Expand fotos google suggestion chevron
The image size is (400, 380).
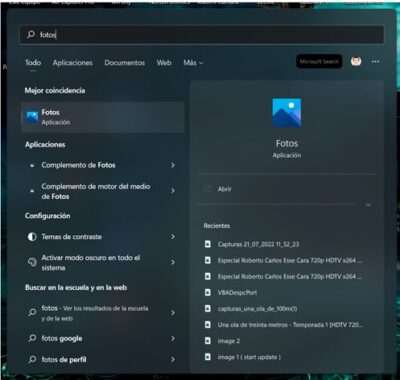point(173,339)
